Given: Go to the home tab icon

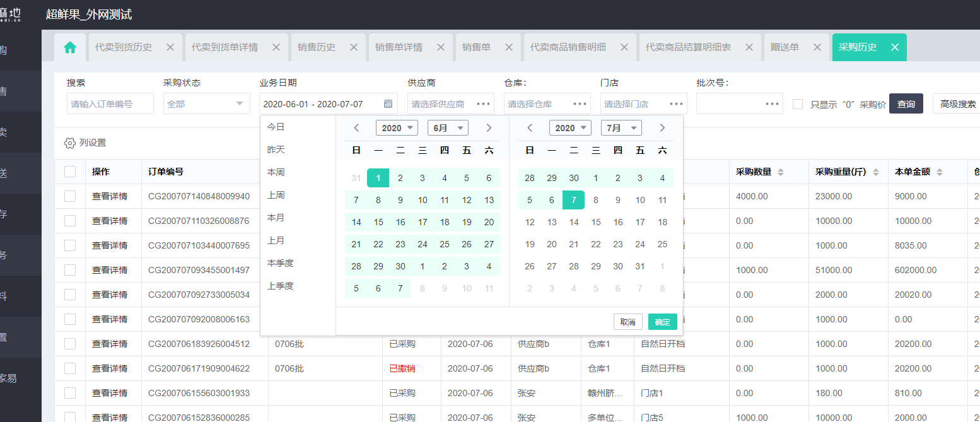Looking at the screenshot, I should click(x=70, y=47).
